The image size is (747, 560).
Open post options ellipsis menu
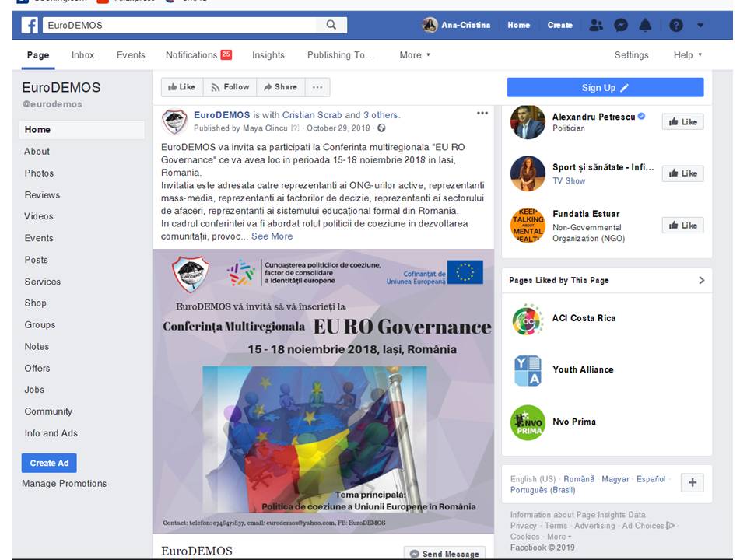pyautogui.click(x=482, y=114)
